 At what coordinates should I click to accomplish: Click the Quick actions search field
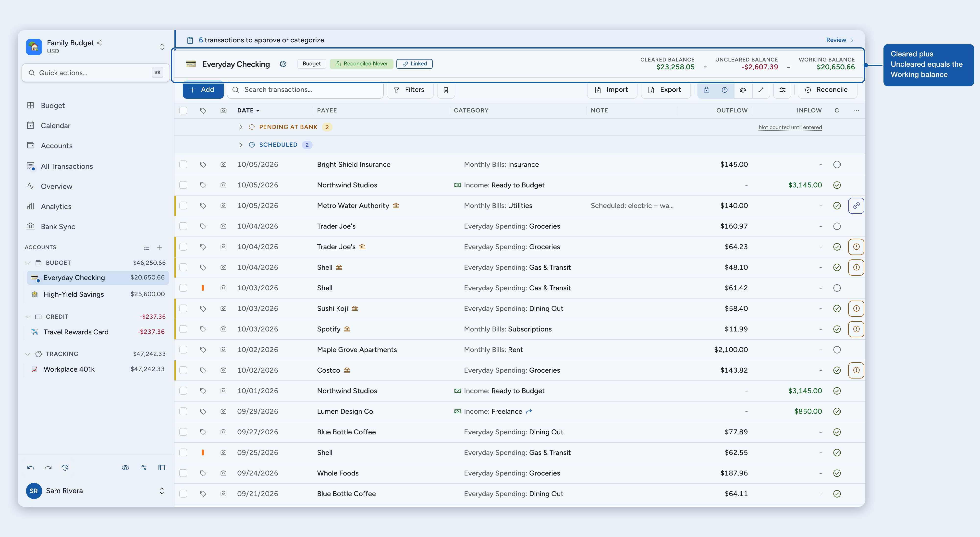tap(96, 73)
